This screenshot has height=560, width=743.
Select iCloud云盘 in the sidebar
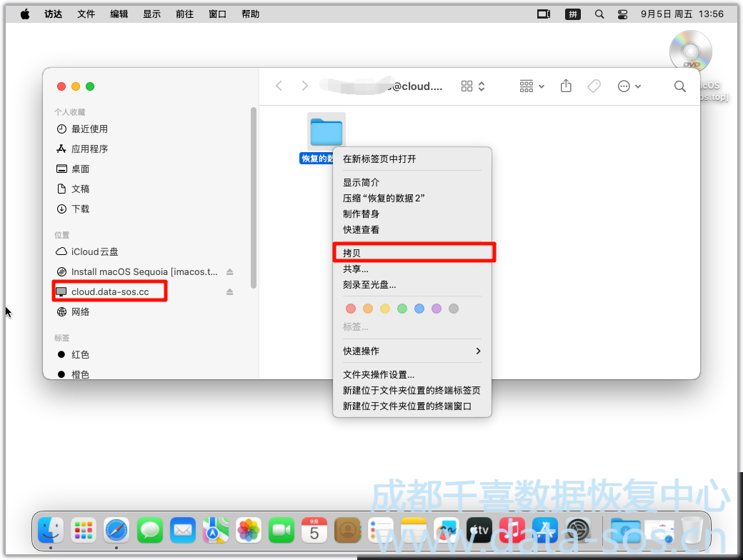point(94,252)
